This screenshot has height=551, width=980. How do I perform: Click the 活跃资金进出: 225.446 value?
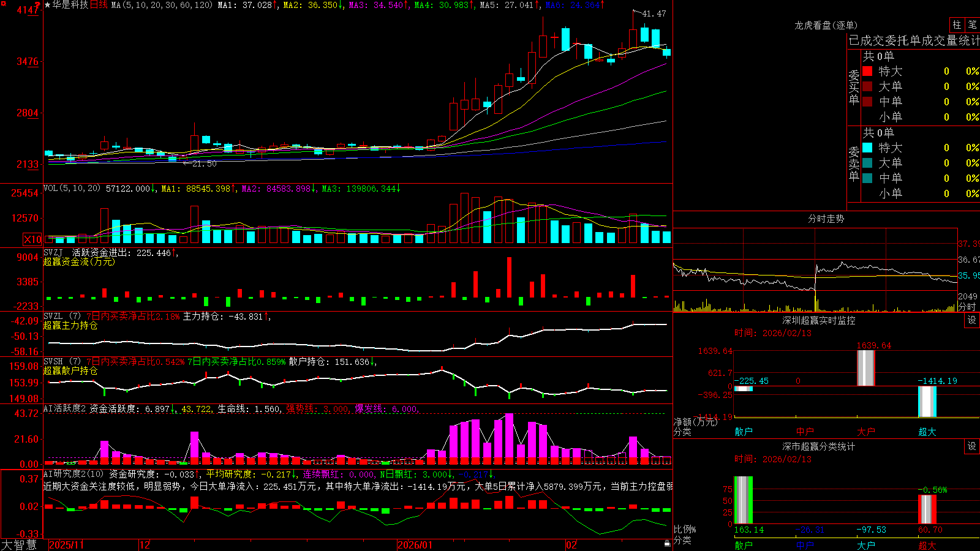[121, 253]
